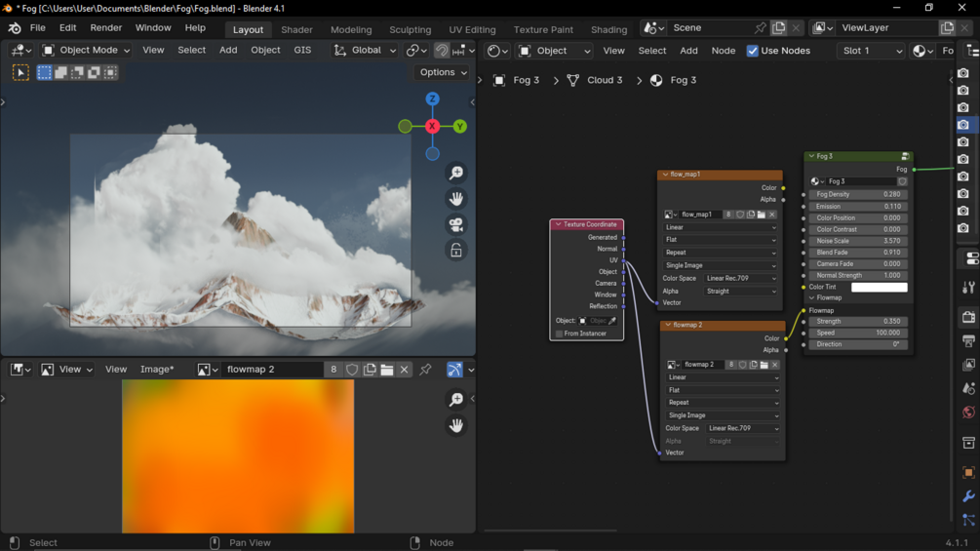This screenshot has height=551, width=980.
Task: Toggle the camera view icon in viewport
Action: (456, 225)
